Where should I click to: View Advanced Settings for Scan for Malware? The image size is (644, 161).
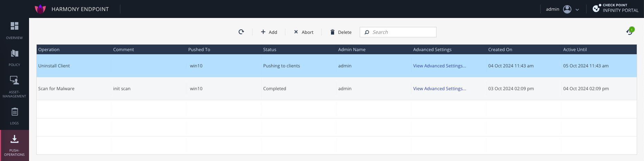coord(439,89)
